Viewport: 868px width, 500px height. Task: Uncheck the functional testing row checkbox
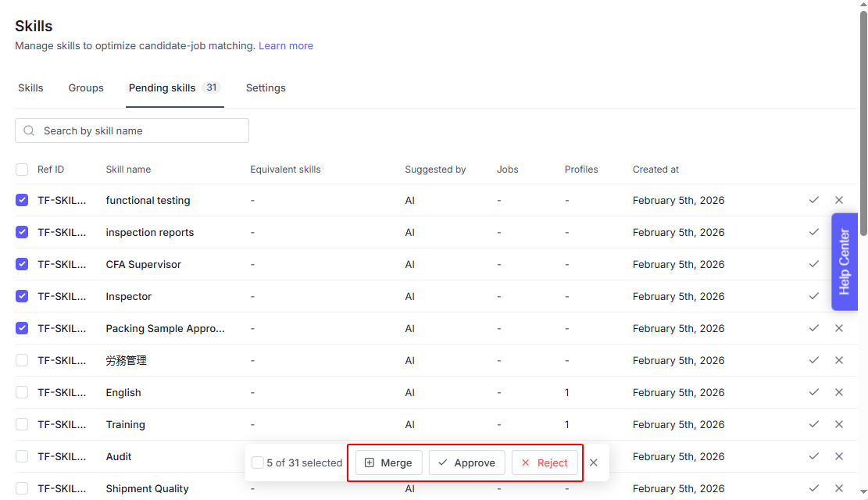[22, 200]
